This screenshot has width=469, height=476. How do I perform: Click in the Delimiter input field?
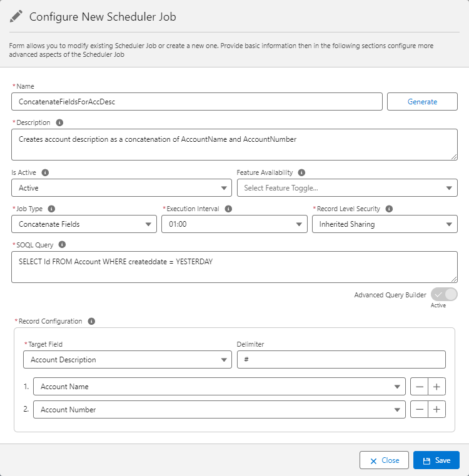341,360
